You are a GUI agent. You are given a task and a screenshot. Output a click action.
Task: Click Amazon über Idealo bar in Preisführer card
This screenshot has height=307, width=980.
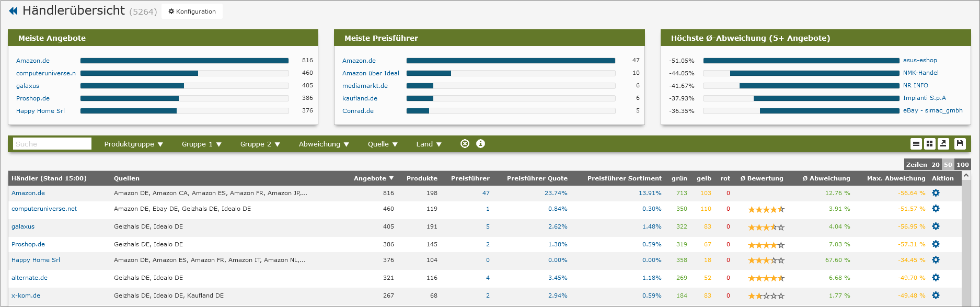[x=511, y=73]
